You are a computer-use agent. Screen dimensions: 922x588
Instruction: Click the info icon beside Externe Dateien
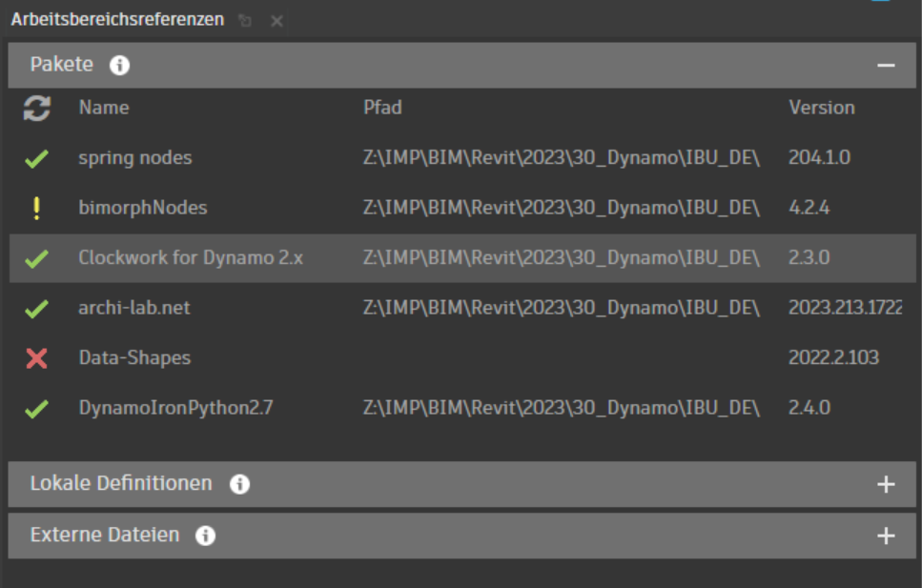[x=205, y=536]
